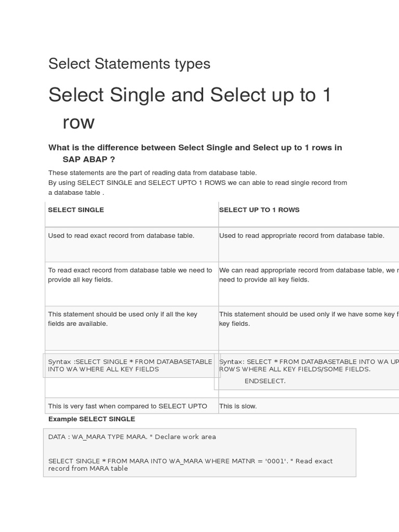Click the 'Used to read appropriate record' cell
The height and width of the screenshot is (532, 399).
point(301,235)
